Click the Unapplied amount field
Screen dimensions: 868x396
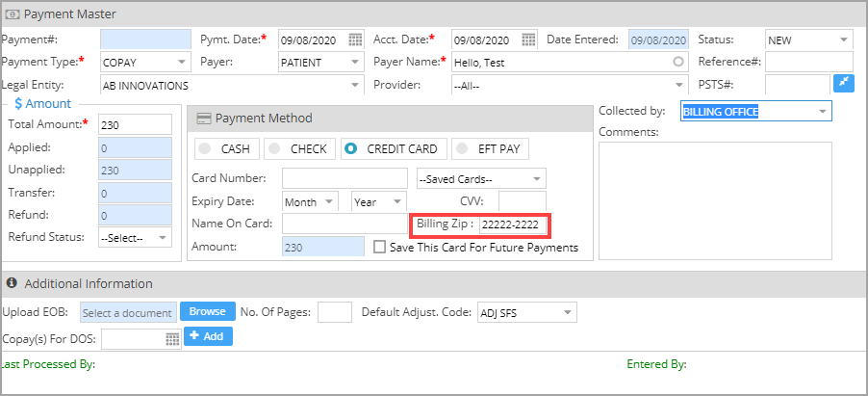135,170
